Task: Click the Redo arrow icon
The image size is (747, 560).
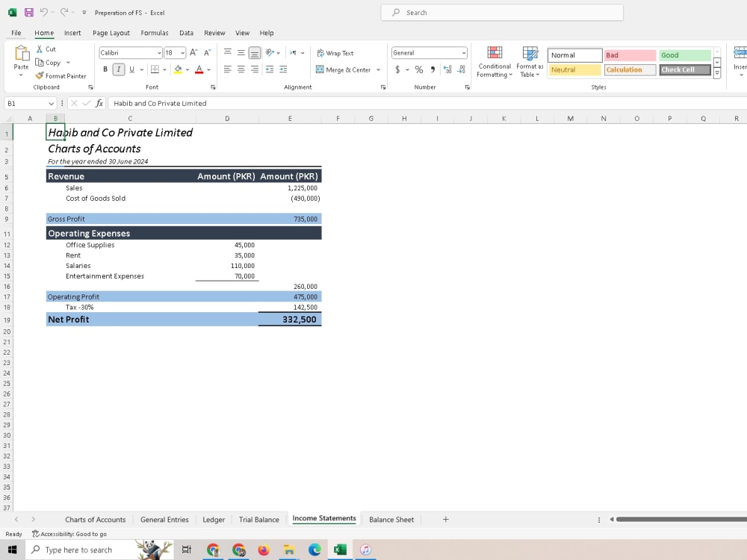Action: pyautogui.click(x=63, y=13)
